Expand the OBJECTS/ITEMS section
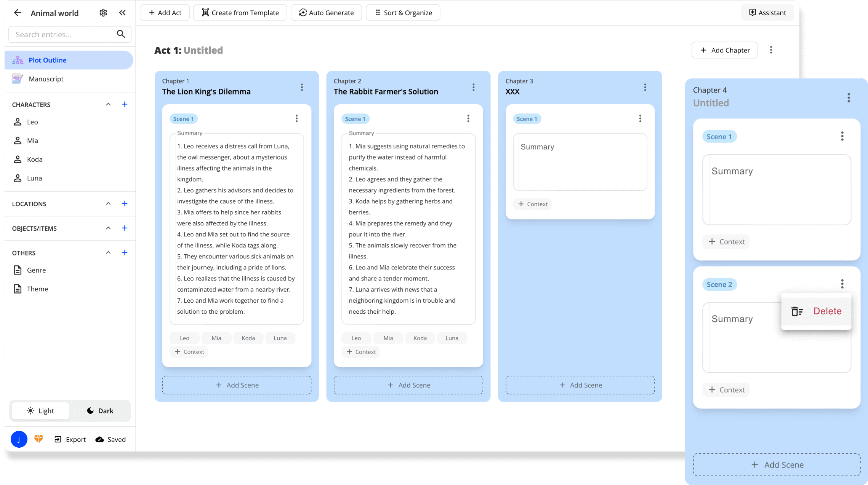 [107, 228]
